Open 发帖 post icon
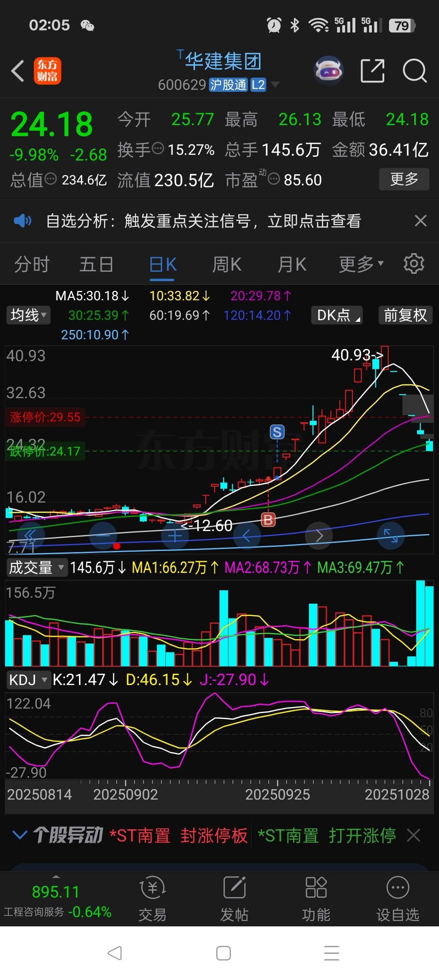Viewport: 439px width, 980px height. pos(234,899)
